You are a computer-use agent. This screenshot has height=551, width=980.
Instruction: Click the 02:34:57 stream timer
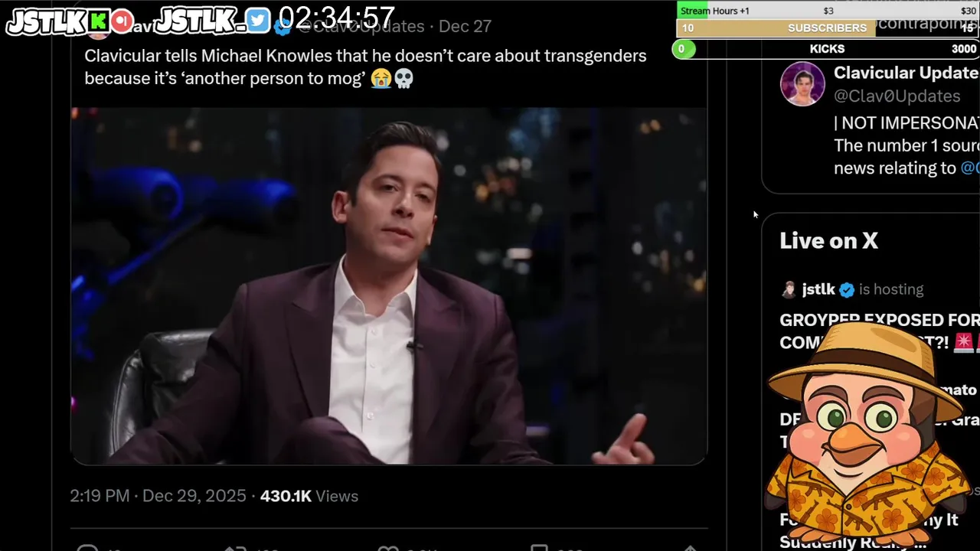[x=337, y=18]
